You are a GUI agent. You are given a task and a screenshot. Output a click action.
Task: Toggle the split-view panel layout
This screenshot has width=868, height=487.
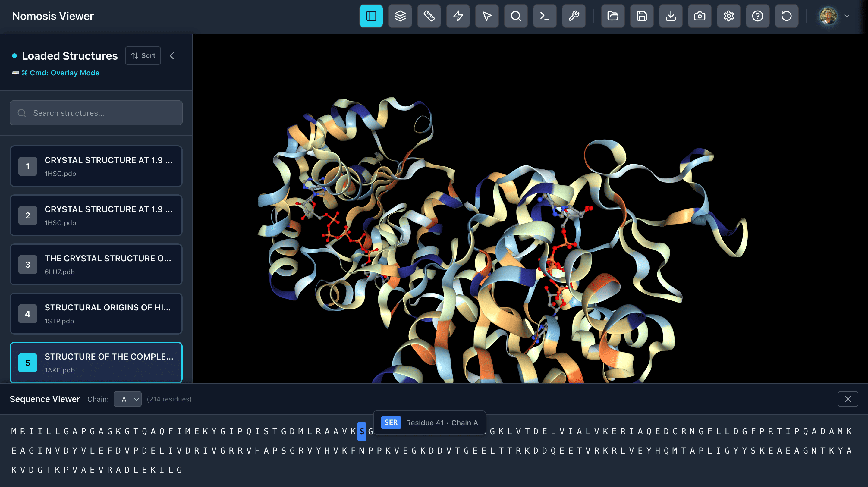click(371, 16)
